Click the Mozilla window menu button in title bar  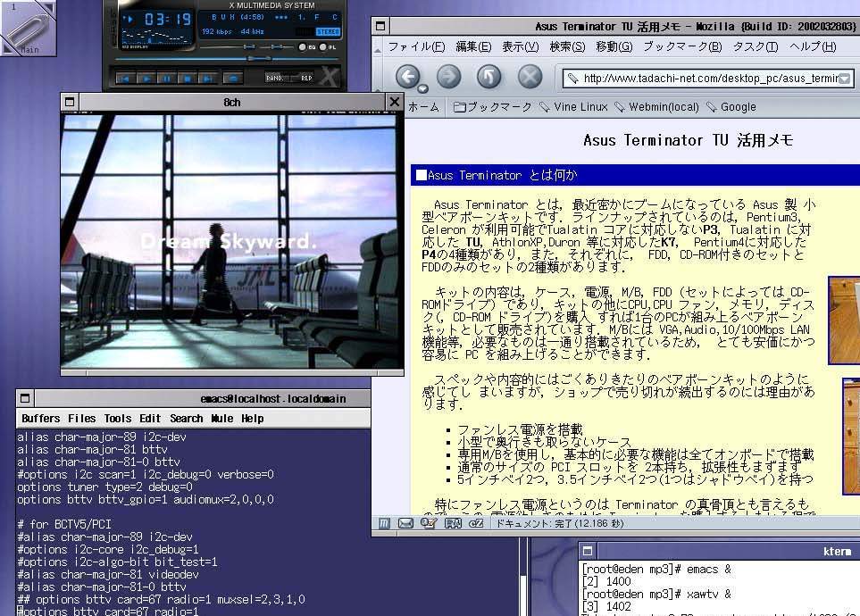click(380, 26)
